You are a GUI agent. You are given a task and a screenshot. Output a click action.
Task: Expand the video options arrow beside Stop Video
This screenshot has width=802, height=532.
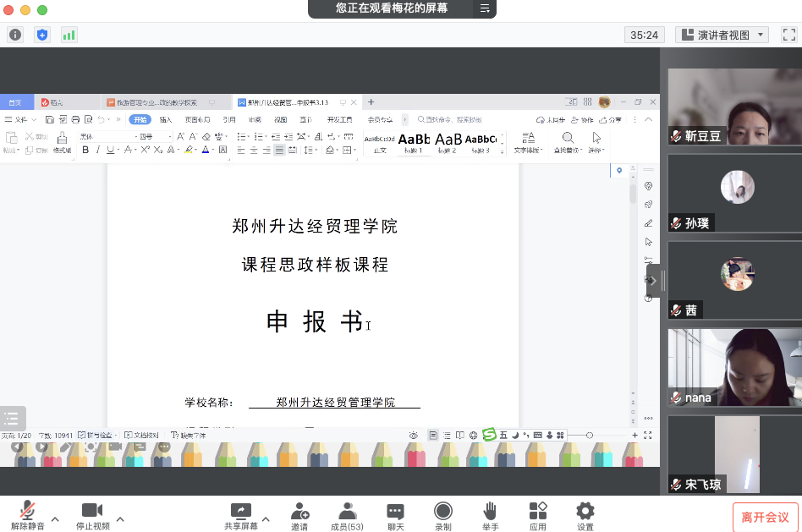[120, 518]
